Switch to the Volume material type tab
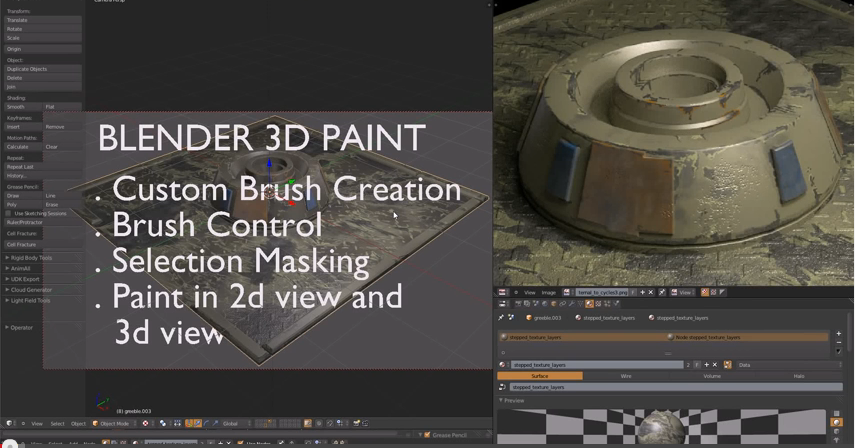Image resolution: width=855 pixels, height=448 pixels. click(712, 376)
